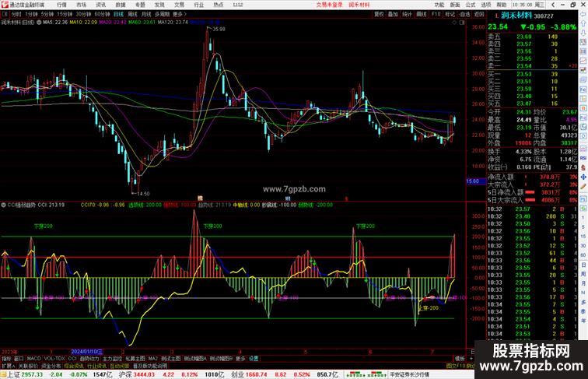Open the 功能 menu
Viewport: 588px width, 379px height.
click(439, 5)
